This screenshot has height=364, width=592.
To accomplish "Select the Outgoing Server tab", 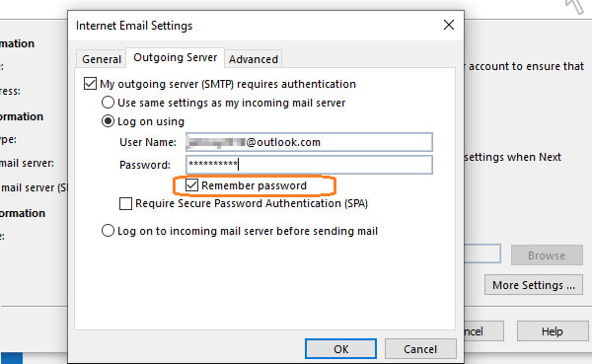I will (x=176, y=58).
